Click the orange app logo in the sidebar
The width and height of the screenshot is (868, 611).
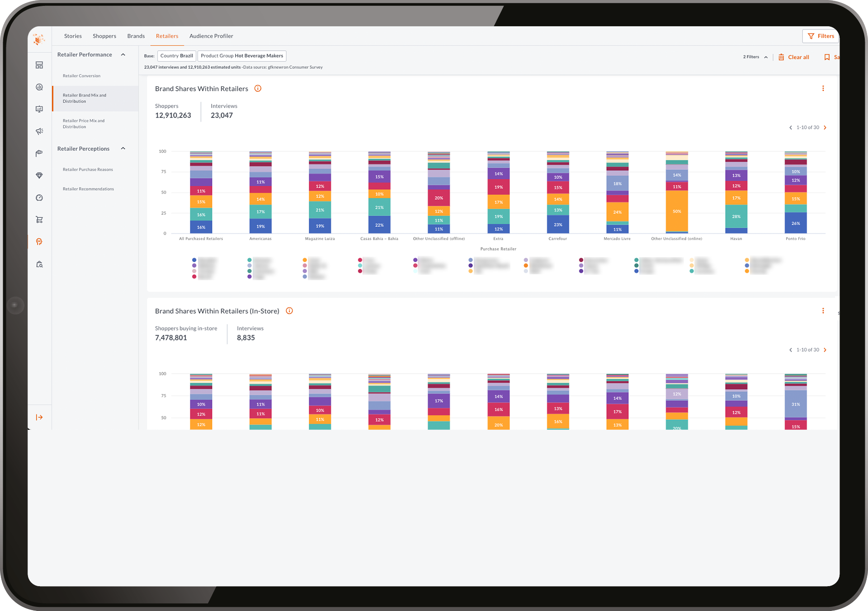coord(39,39)
